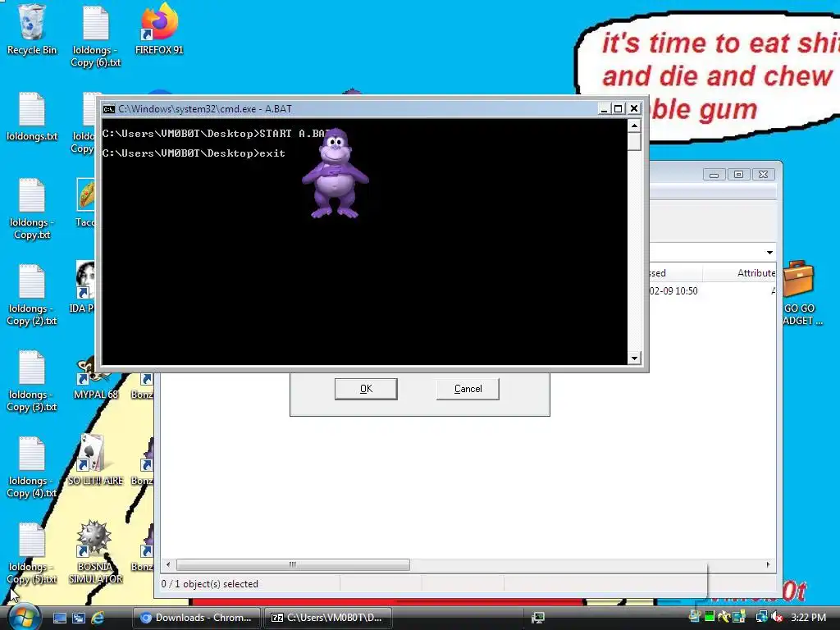Click the taskbar clock showing 3:22 PM

pyautogui.click(x=808, y=617)
